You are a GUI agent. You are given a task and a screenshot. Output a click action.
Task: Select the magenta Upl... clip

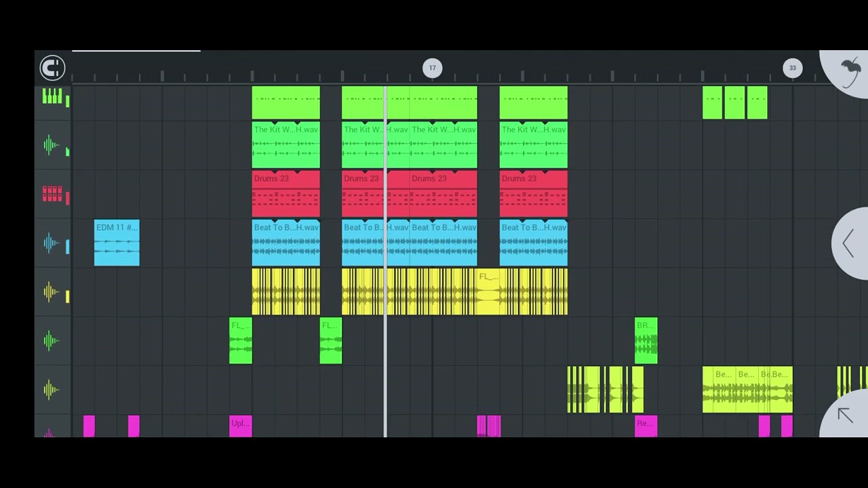click(241, 426)
